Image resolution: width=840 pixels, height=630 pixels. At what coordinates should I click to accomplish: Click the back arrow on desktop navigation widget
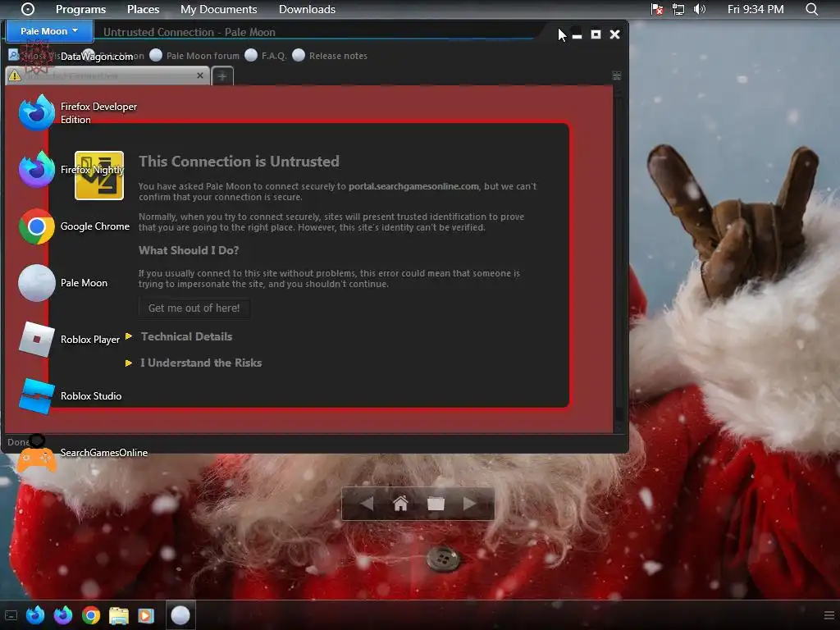point(367,504)
